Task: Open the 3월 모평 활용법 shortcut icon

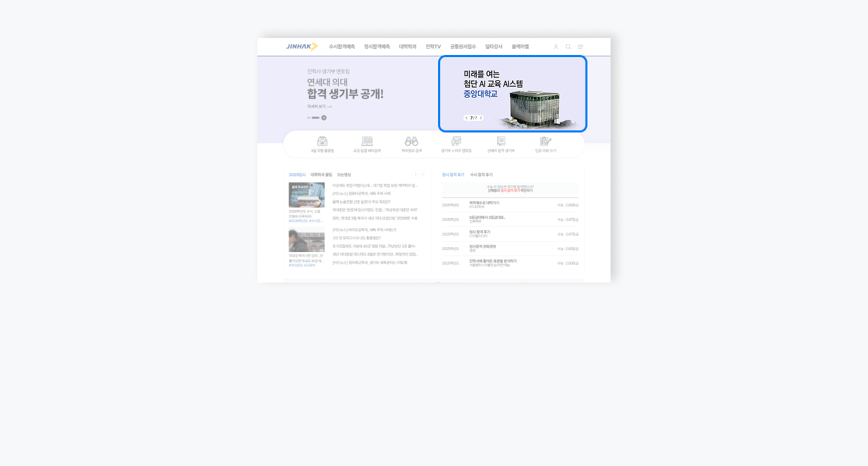Action: pos(323,141)
